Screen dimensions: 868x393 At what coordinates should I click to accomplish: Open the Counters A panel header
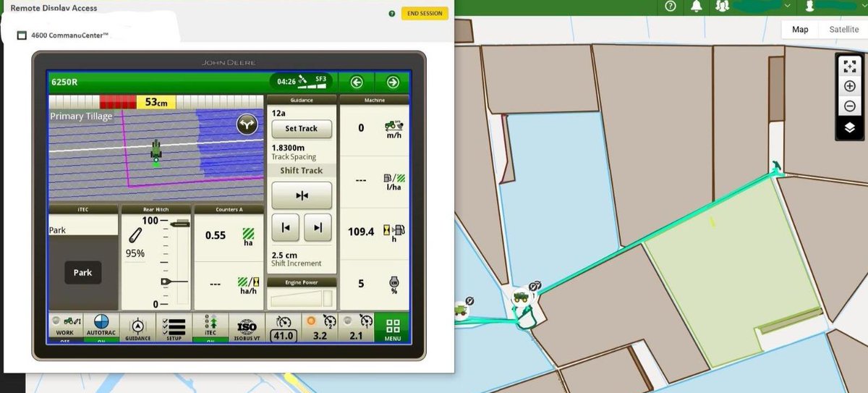tap(229, 209)
